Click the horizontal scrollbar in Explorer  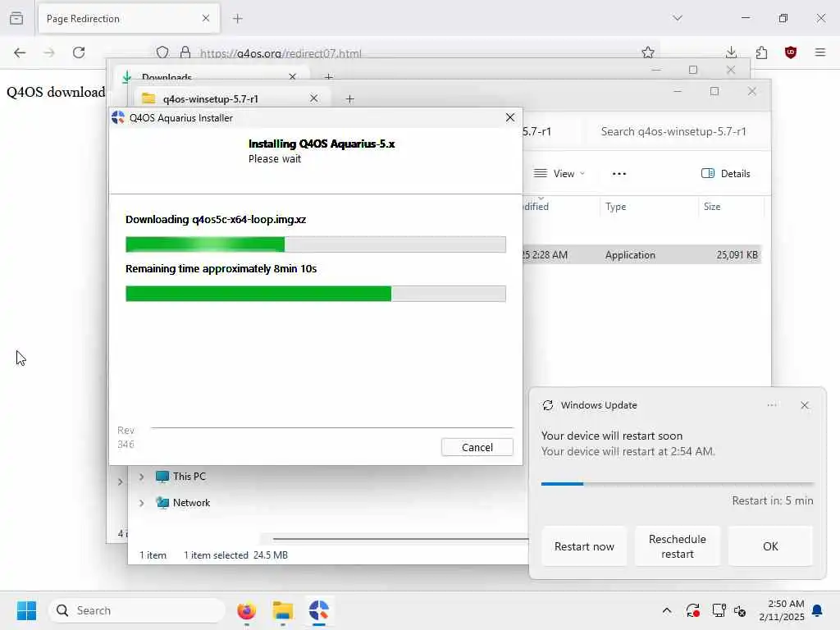399,538
